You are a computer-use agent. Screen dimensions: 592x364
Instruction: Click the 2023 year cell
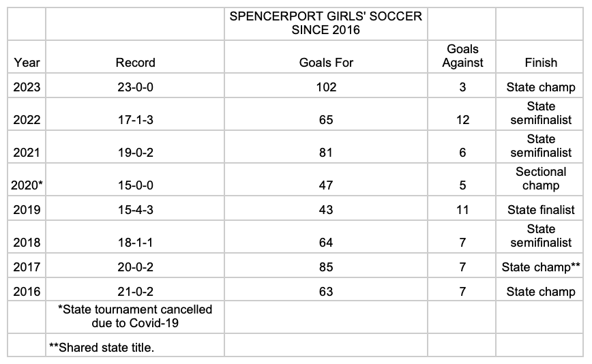pyautogui.click(x=27, y=87)
